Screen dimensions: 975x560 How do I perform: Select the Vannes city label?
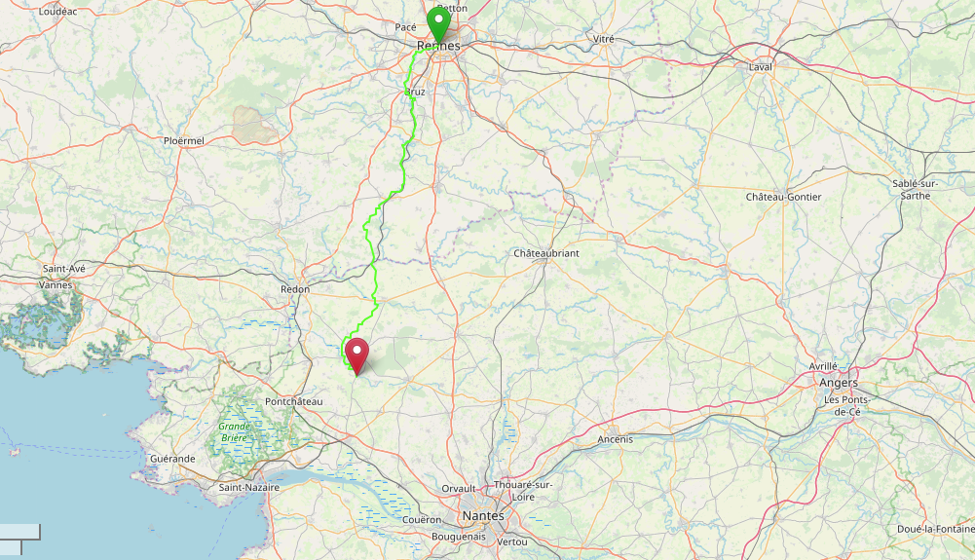click(56, 285)
